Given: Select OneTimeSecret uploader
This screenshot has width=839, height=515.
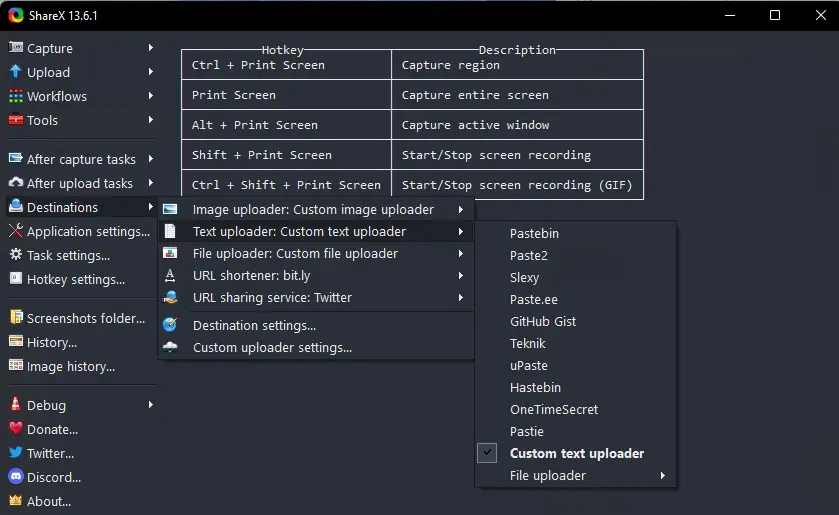Looking at the screenshot, I should pos(576,409).
